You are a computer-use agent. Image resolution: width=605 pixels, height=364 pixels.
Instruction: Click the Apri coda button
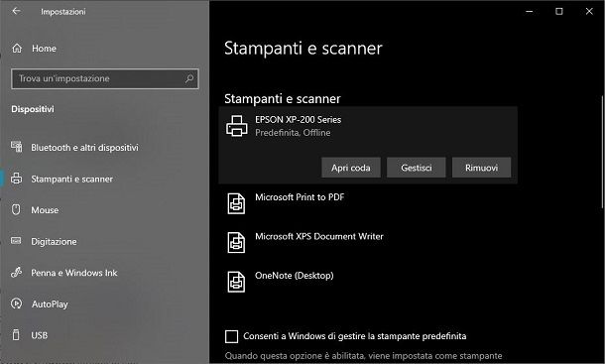pos(351,168)
